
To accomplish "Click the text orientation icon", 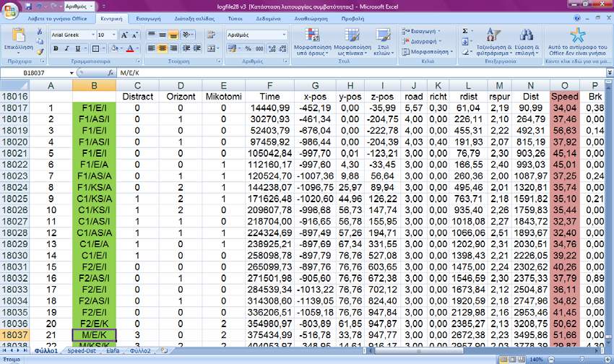I will [186, 35].
